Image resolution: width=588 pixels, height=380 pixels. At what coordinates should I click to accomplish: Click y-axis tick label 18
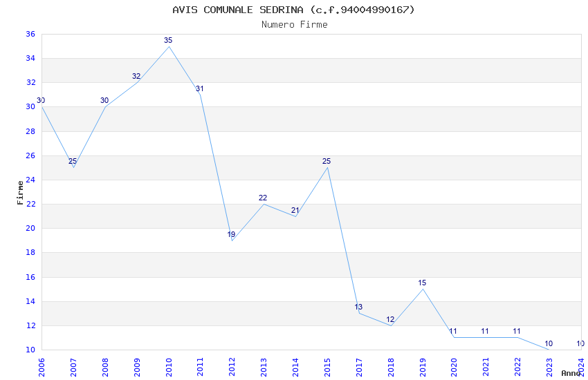[30, 252]
